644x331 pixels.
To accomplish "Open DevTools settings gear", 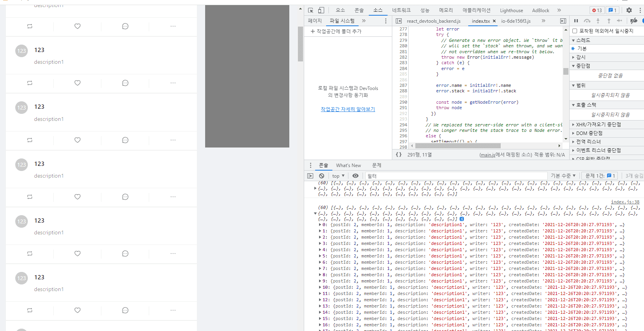I will pos(629,11).
